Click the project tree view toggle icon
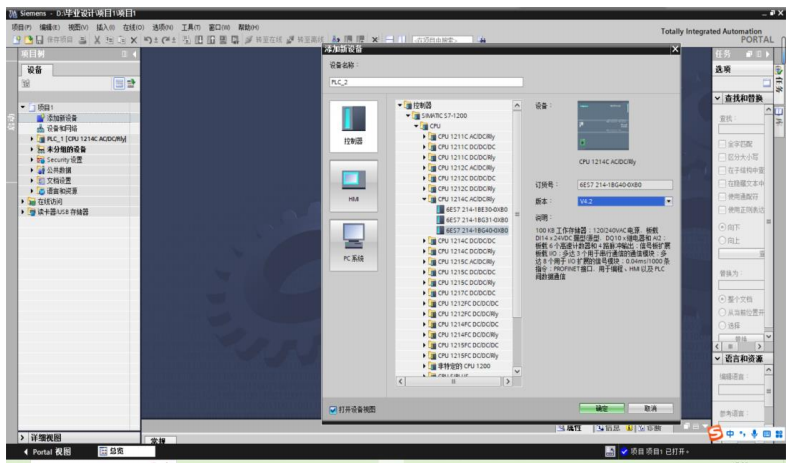The width and height of the screenshot is (788, 463). point(119,83)
